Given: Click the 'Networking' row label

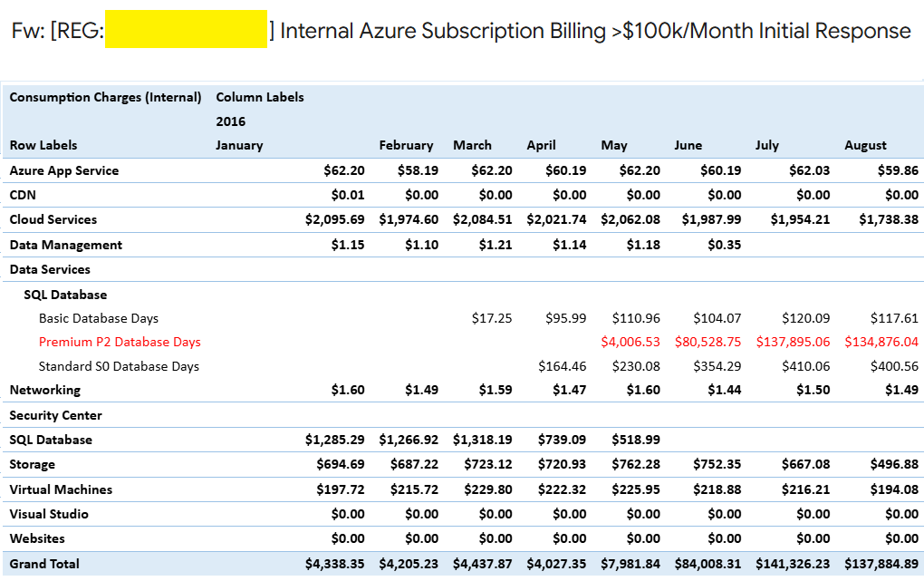Looking at the screenshot, I should (44, 390).
